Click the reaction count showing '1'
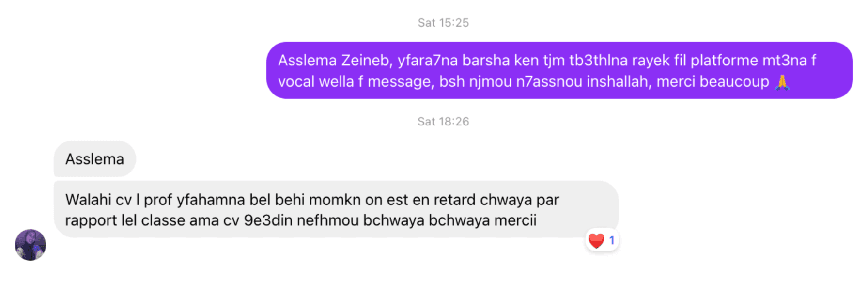 coord(612,238)
